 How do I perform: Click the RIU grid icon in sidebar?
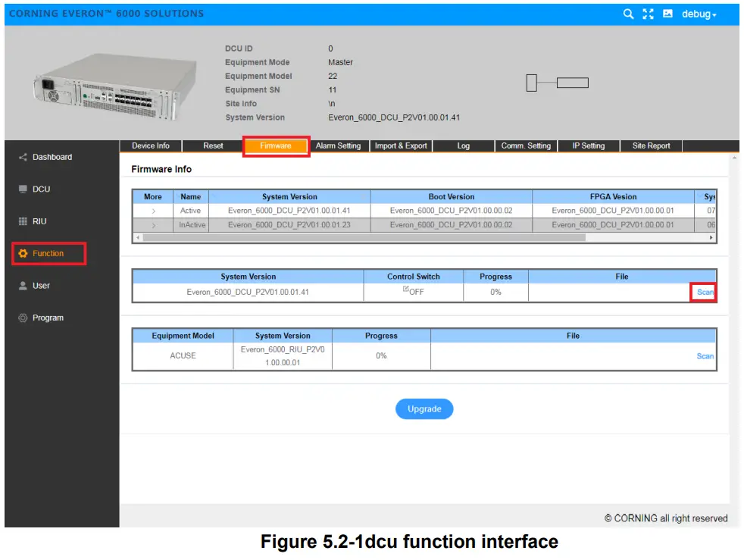(22, 221)
